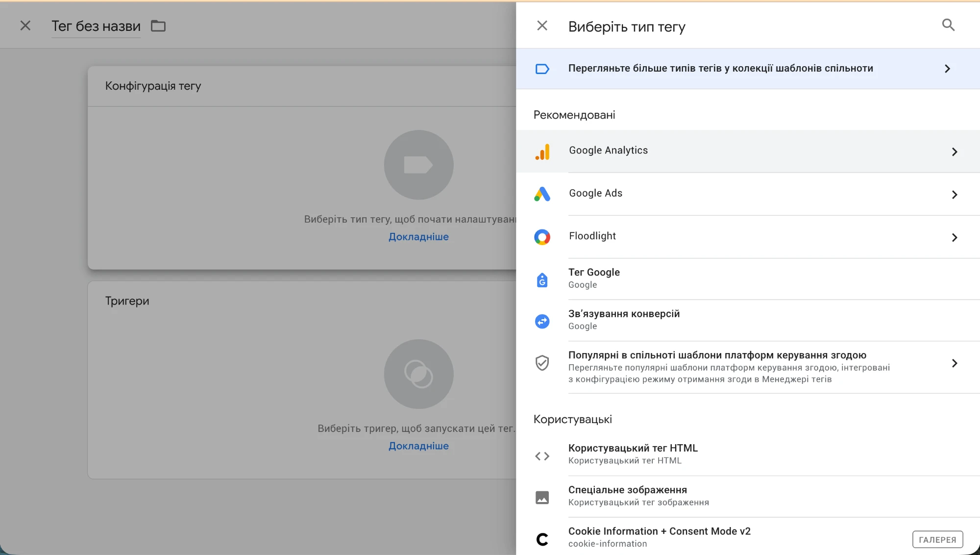Open popular consent management platform templates

coord(748,367)
